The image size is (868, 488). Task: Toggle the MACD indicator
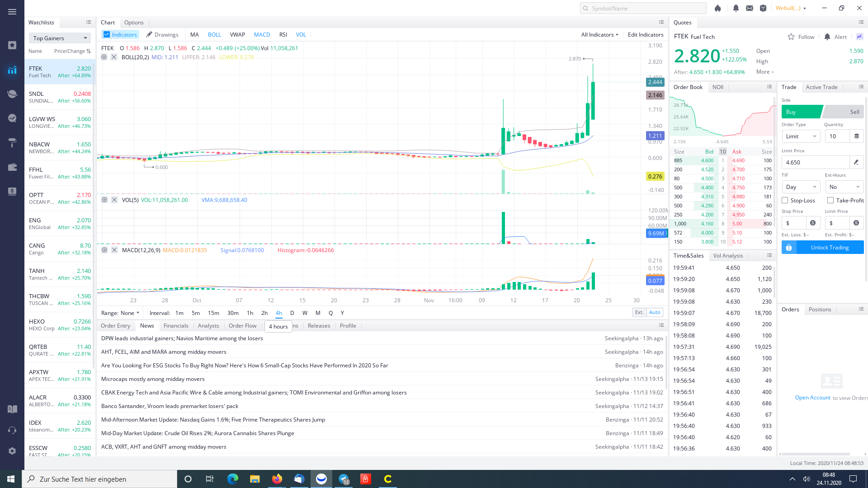point(262,34)
